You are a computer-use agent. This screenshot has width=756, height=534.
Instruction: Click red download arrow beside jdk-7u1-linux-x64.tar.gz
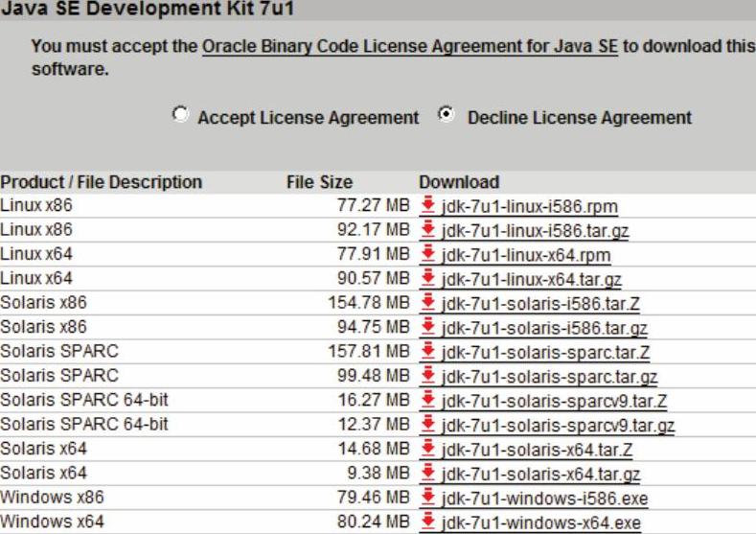click(427, 278)
